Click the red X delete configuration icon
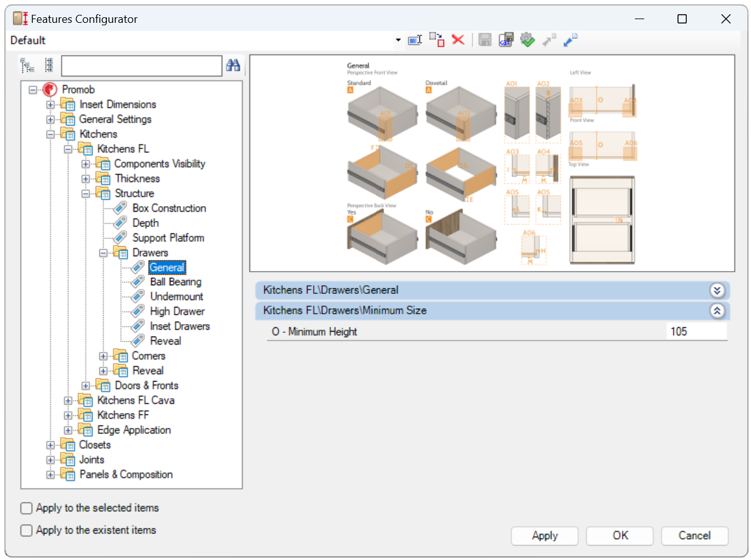The height and width of the screenshot is (560, 751). point(458,40)
